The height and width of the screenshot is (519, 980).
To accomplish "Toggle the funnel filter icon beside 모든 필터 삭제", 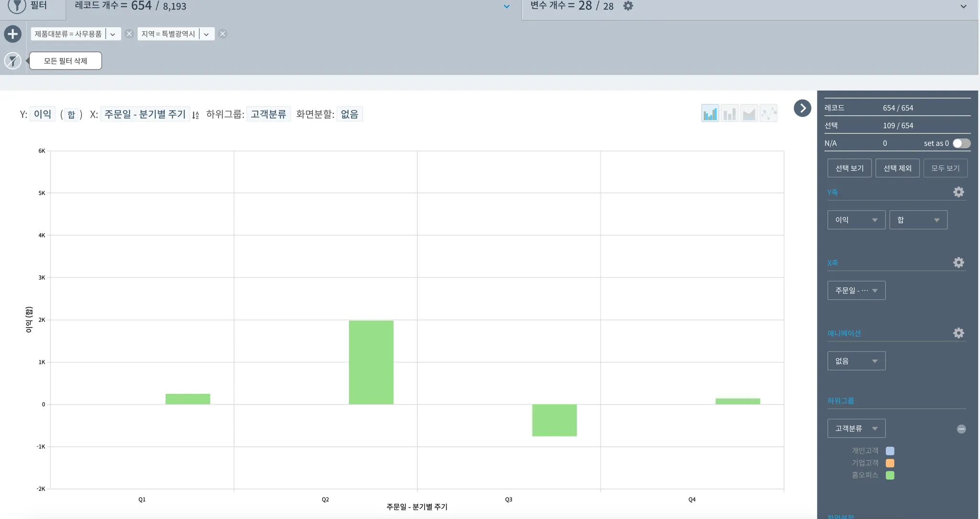I will (x=13, y=61).
